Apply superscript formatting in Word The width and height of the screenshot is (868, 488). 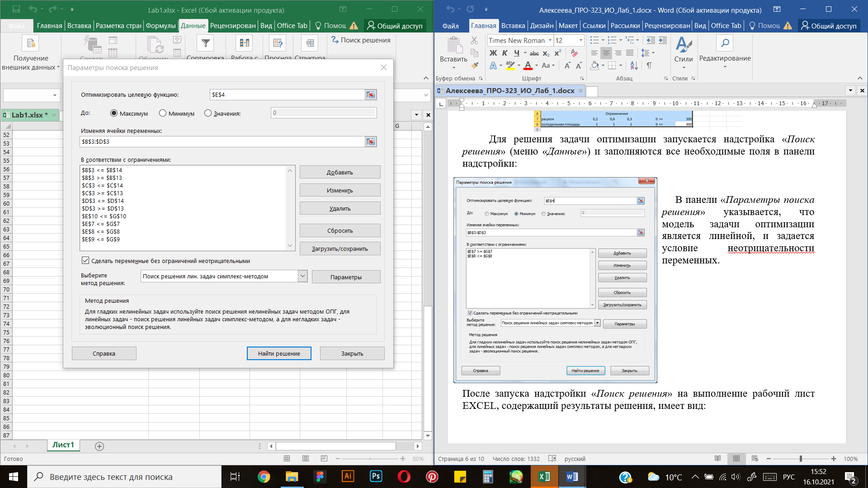click(558, 53)
